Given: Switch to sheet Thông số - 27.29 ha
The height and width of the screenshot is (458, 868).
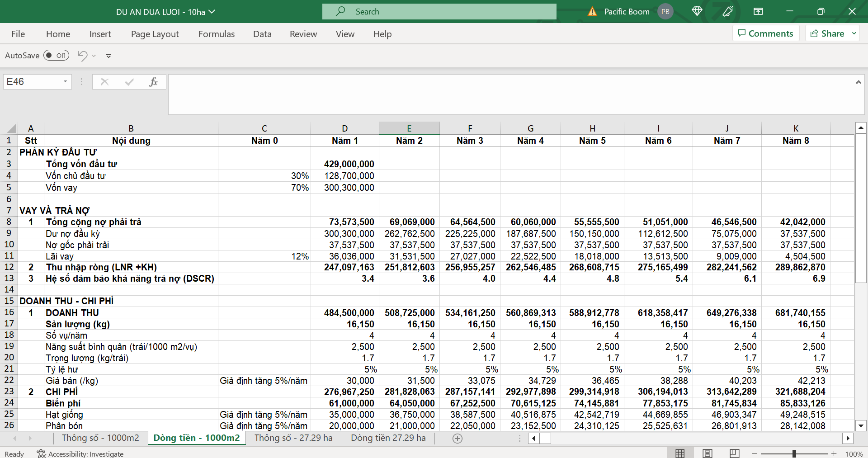Looking at the screenshot, I should pos(293,438).
